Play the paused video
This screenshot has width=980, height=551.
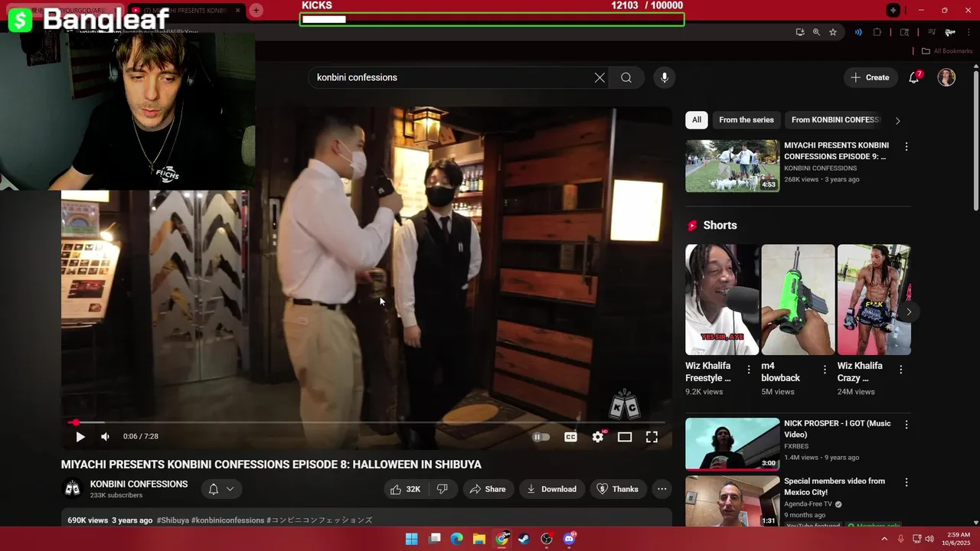point(80,436)
